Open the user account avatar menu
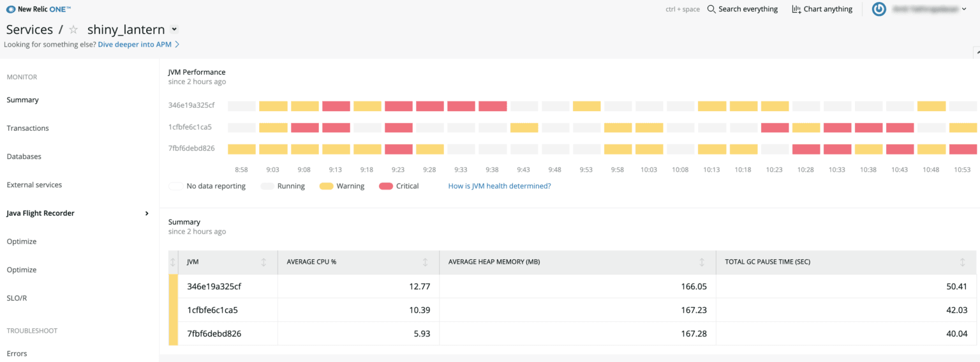Viewport: 980px width, 362px height. [x=879, y=9]
